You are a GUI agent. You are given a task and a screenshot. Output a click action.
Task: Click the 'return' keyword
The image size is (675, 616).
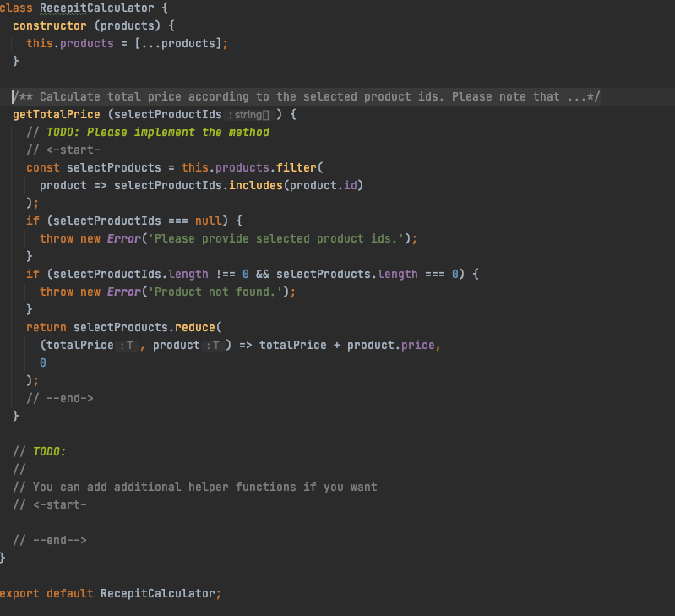pyautogui.click(x=46, y=327)
